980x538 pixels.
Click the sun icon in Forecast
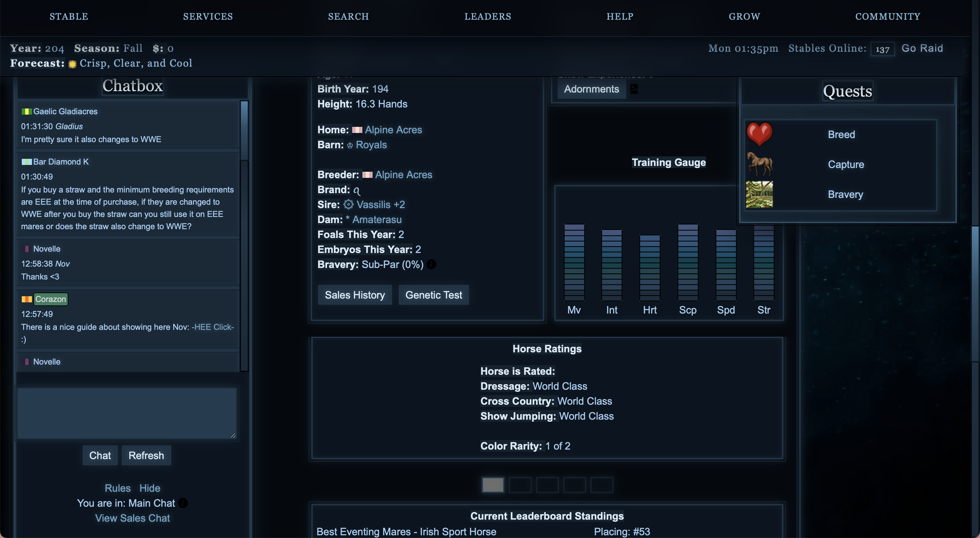coord(72,64)
